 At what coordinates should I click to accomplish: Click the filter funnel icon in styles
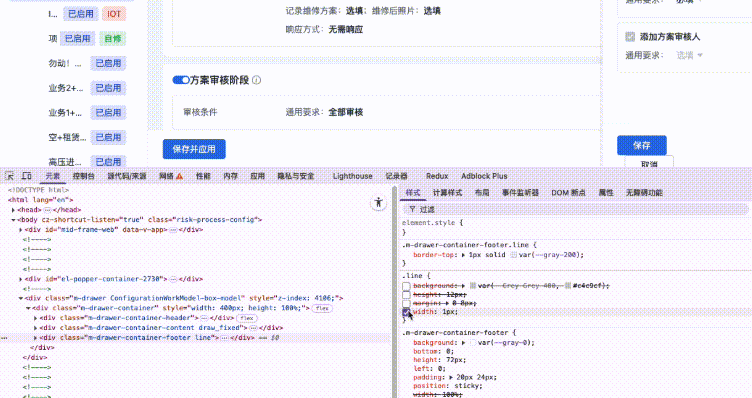click(412, 210)
